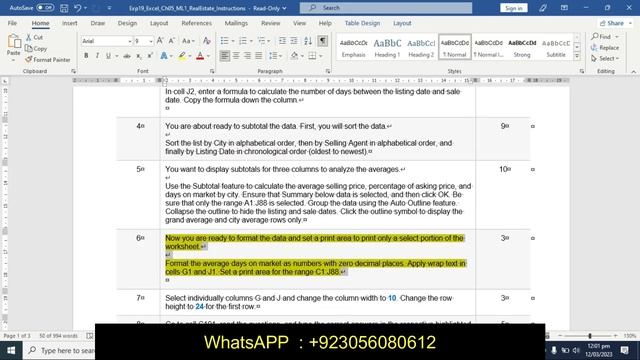Apply the Strong style
Screen dimensions: 640x360
pyautogui.click(x=522, y=47)
